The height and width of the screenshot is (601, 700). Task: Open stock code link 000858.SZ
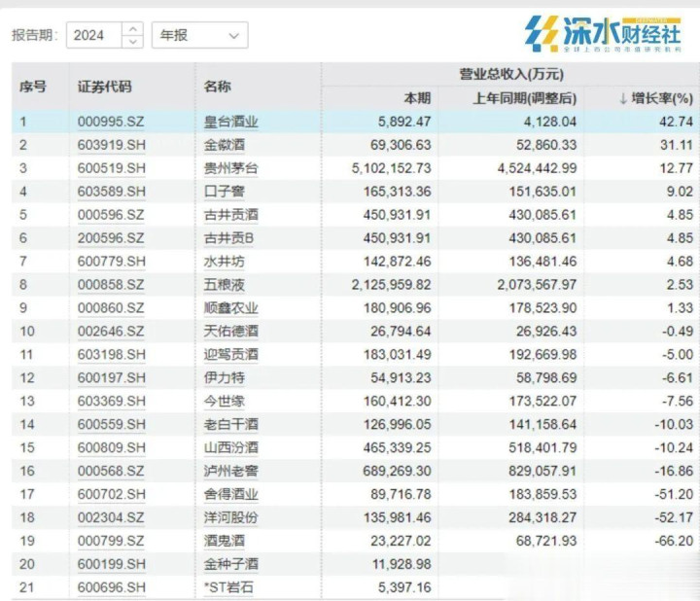(x=111, y=284)
